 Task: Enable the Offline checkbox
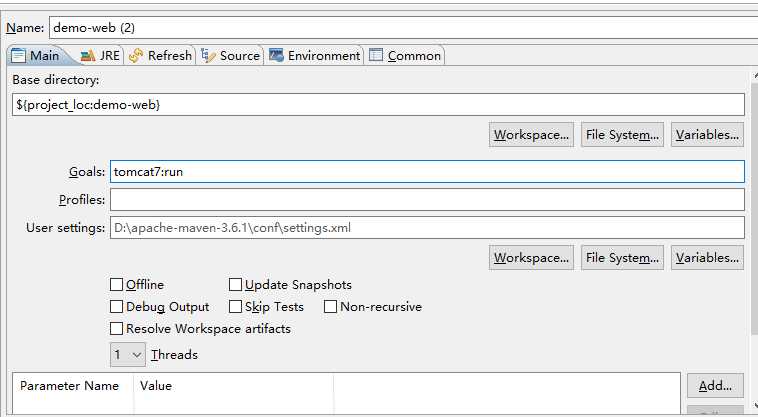pyautogui.click(x=117, y=285)
